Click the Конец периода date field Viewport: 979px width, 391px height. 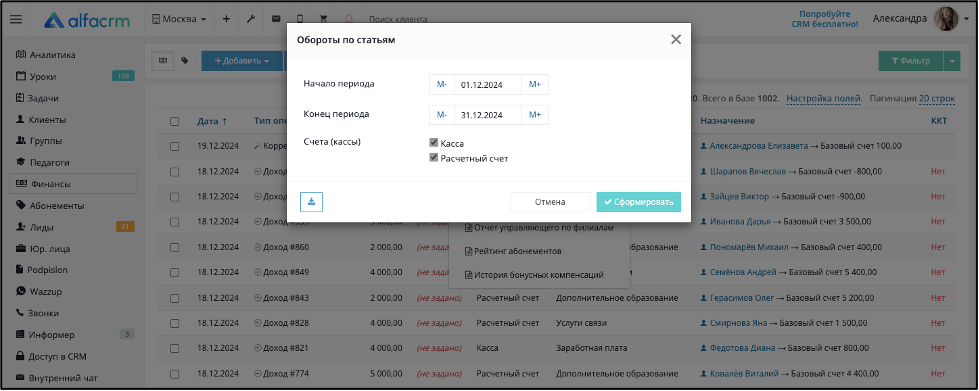[x=488, y=114]
